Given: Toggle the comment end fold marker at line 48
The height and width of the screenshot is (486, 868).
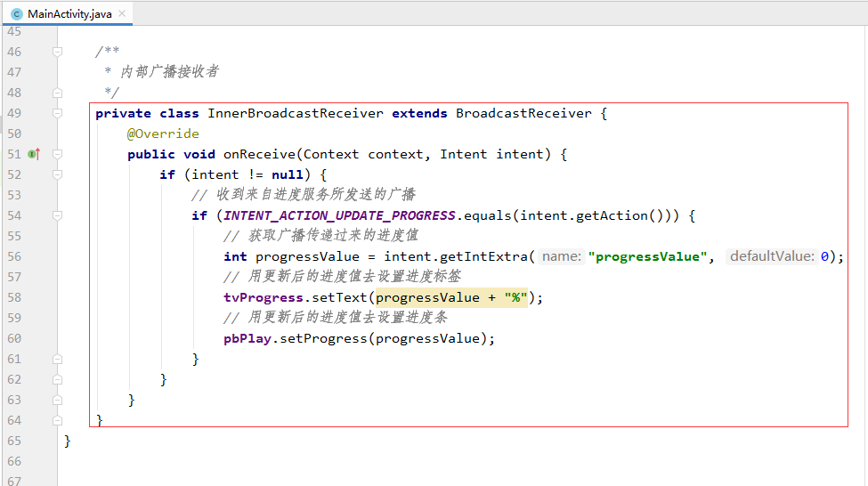Looking at the screenshot, I should point(57,93).
